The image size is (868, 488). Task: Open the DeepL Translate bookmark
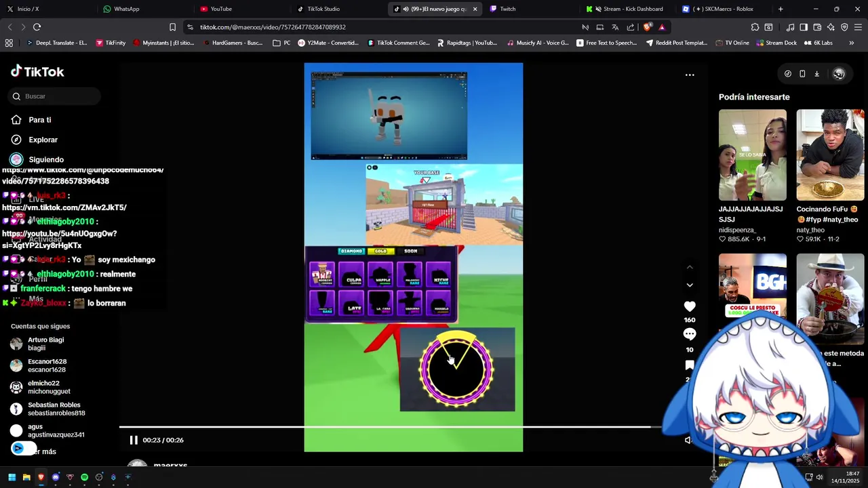tap(56, 43)
